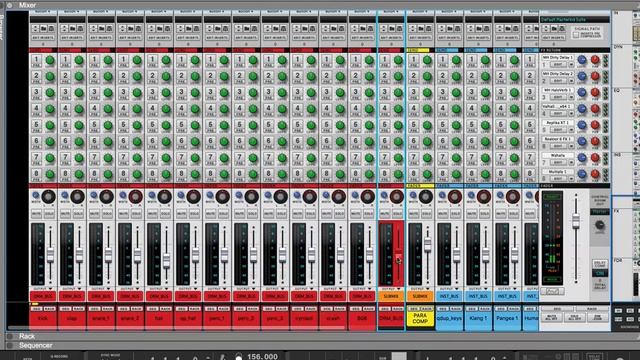This screenshot has width=640, height=360.
Task: Click the pan knob on kick channel
Action: [49, 197]
